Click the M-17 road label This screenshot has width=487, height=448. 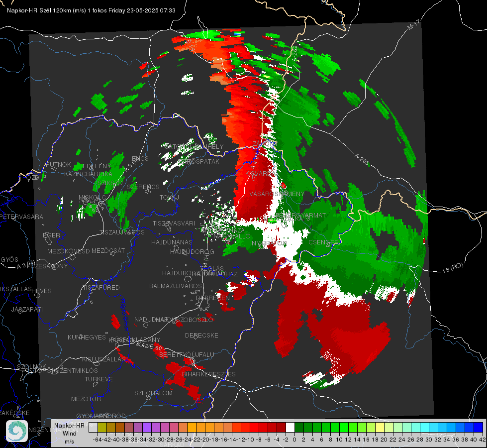(x=413, y=24)
